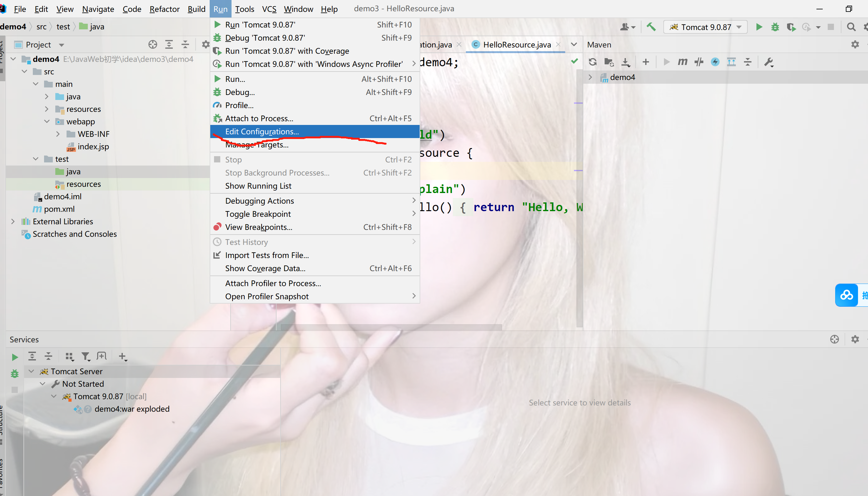
Task: Expand the demo4 node in Maven panel
Action: pyautogui.click(x=590, y=77)
